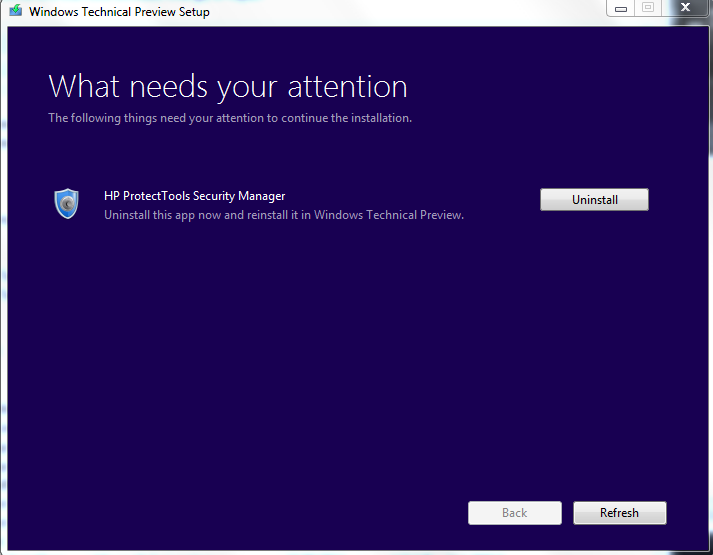This screenshot has width=713, height=555.
Task: Click the 'Windows Technical Preview Setup' title text
Action: (120, 13)
